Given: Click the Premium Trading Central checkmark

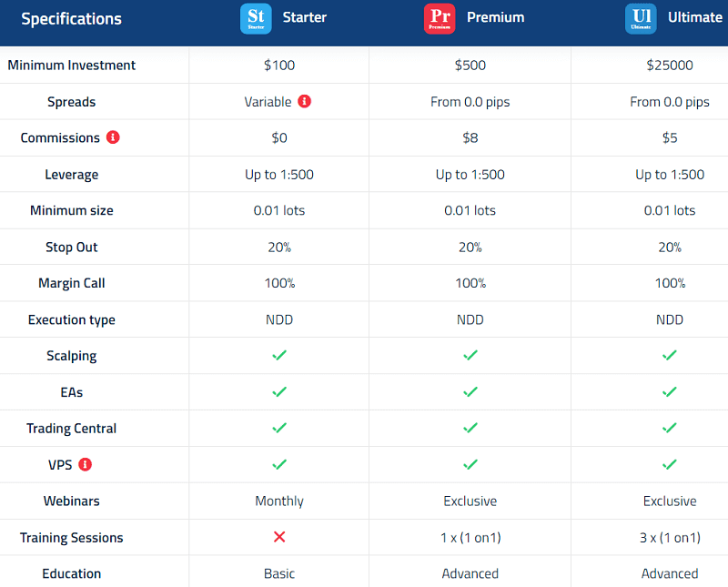Looking at the screenshot, I should [x=470, y=428].
